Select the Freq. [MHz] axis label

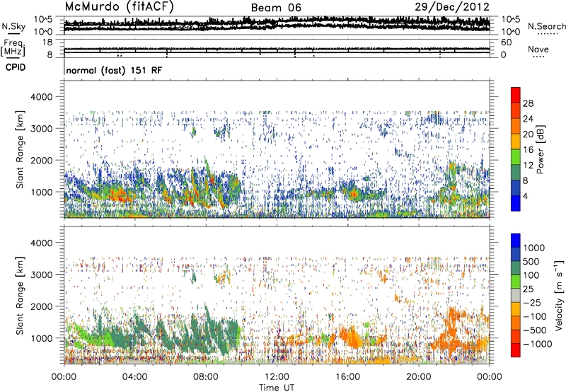tap(13, 47)
